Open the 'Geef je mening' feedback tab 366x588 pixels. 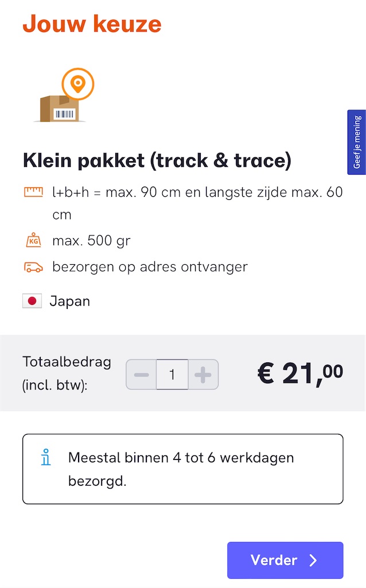coord(357,142)
